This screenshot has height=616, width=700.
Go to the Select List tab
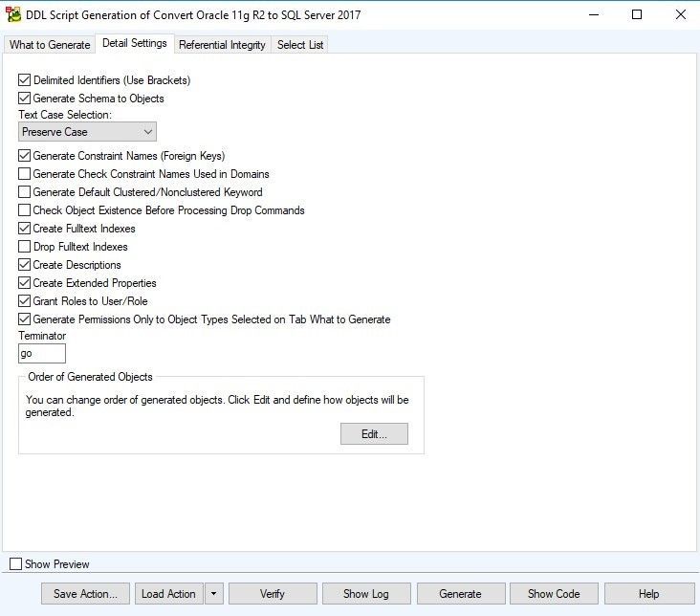300,45
